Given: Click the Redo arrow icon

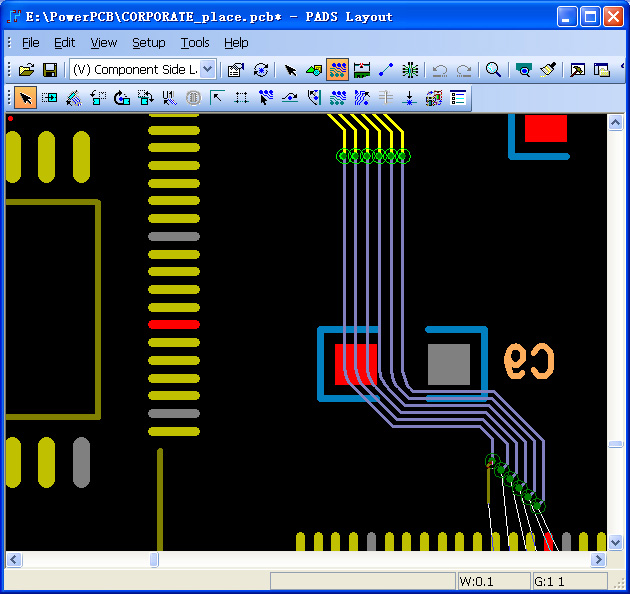Looking at the screenshot, I should click(x=464, y=70).
